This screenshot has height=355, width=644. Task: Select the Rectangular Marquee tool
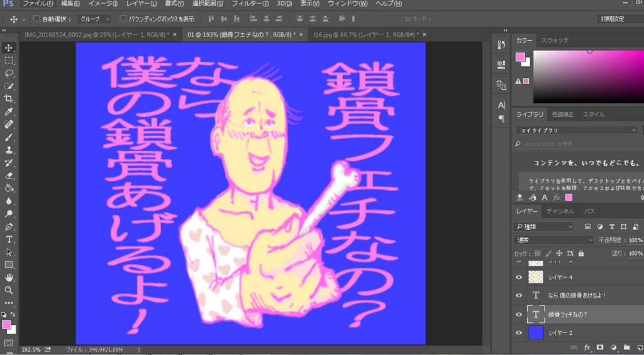9,60
